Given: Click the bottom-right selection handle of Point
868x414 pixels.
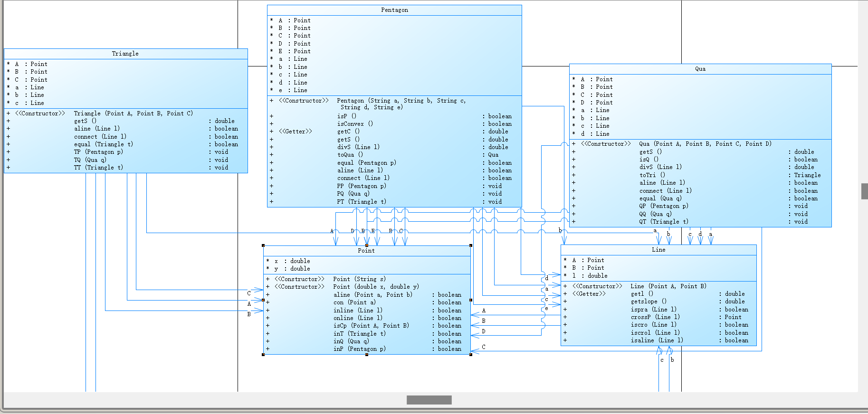Looking at the screenshot, I should click(x=471, y=355).
